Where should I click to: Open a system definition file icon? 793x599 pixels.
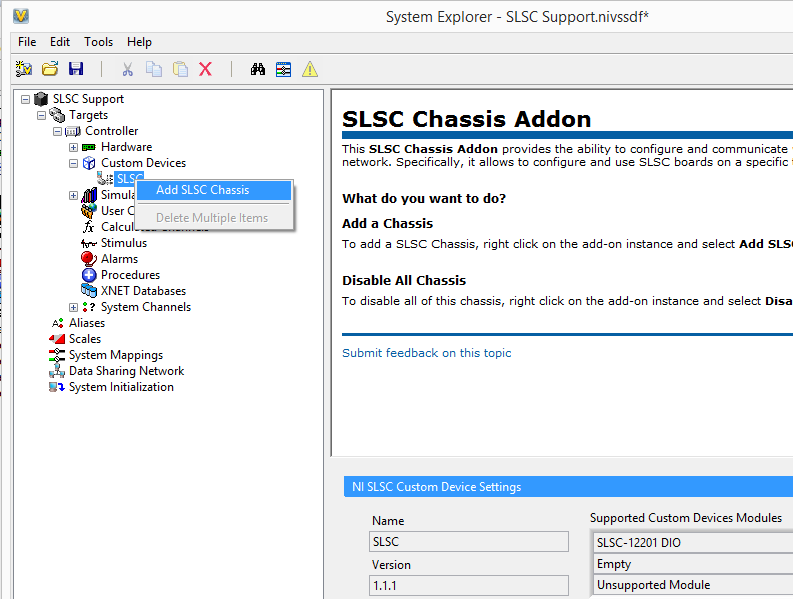pos(50,69)
